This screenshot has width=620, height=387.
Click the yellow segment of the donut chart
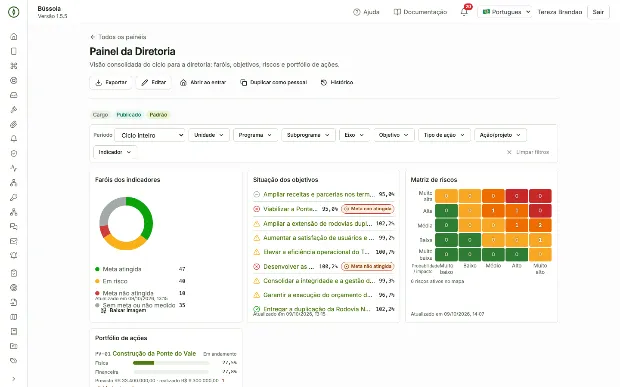(x=124, y=245)
